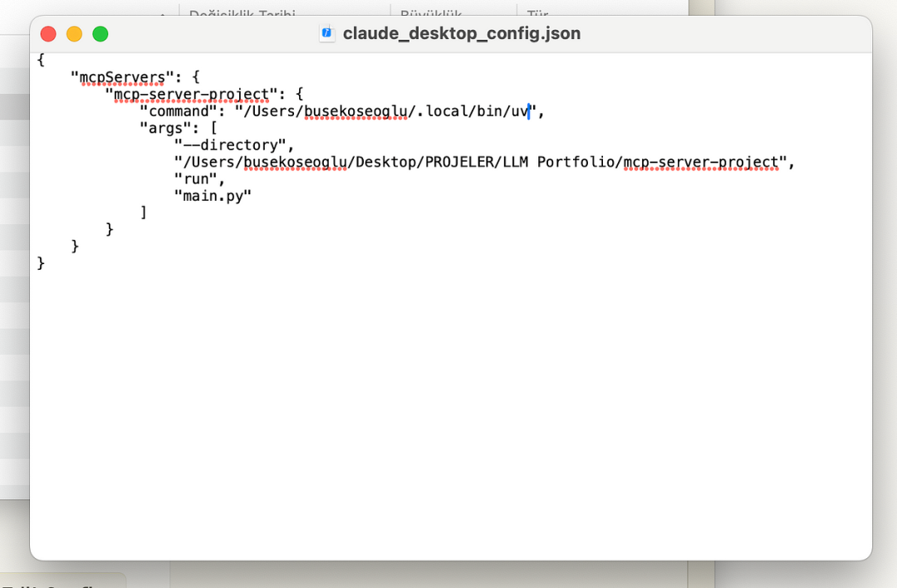Click the final closing curly brace
The height and width of the screenshot is (588, 897).
[x=41, y=263]
